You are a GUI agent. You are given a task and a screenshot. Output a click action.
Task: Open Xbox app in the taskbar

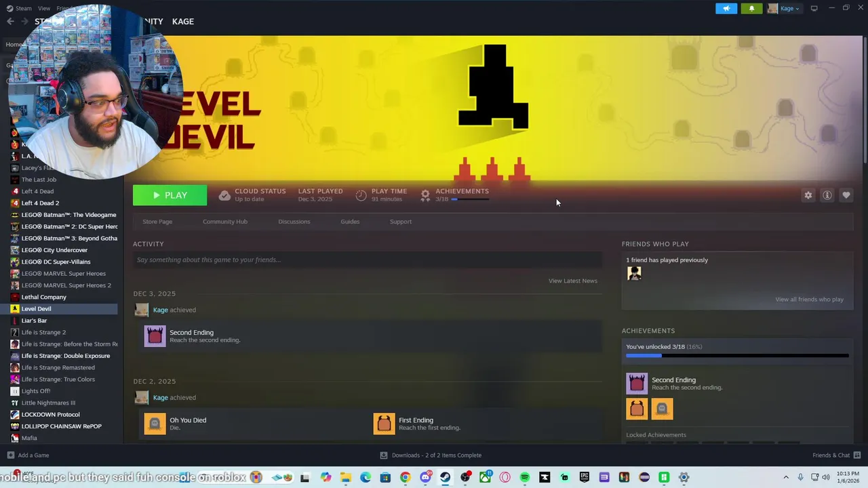click(485, 477)
